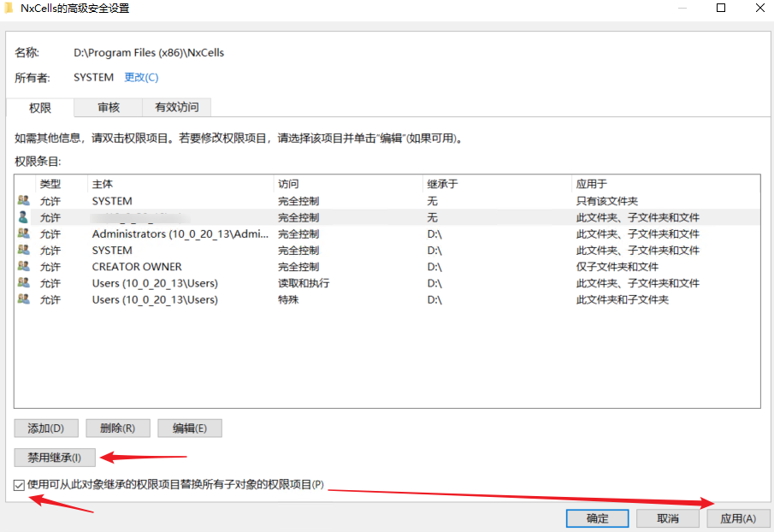Select Users entry with 读取和执行 access

point(387,283)
